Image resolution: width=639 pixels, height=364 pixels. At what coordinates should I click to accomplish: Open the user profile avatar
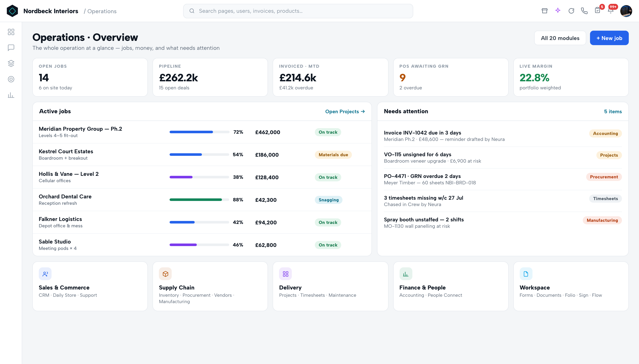click(626, 11)
